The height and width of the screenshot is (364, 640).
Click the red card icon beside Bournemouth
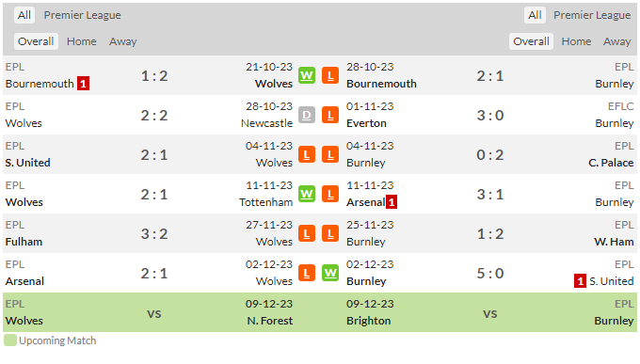[x=83, y=84]
